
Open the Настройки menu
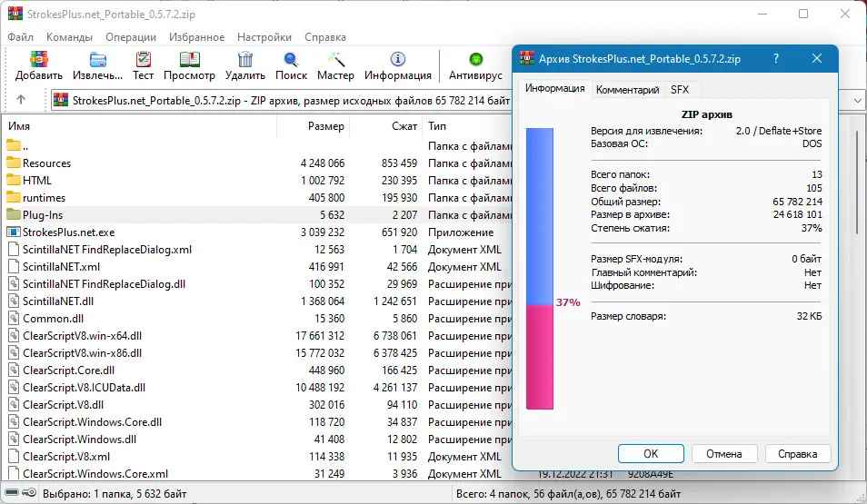[x=264, y=37]
